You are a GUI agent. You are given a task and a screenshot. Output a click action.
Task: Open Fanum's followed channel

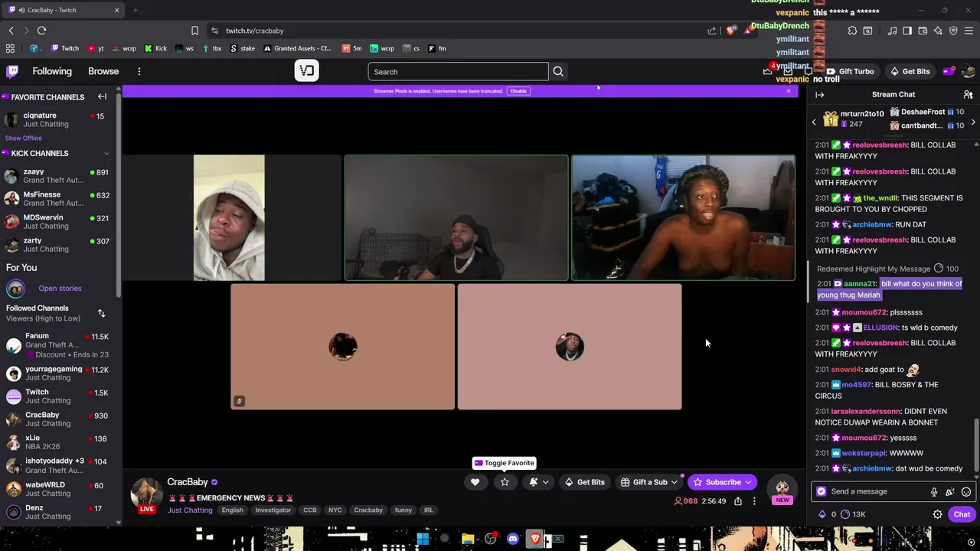(x=57, y=345)
